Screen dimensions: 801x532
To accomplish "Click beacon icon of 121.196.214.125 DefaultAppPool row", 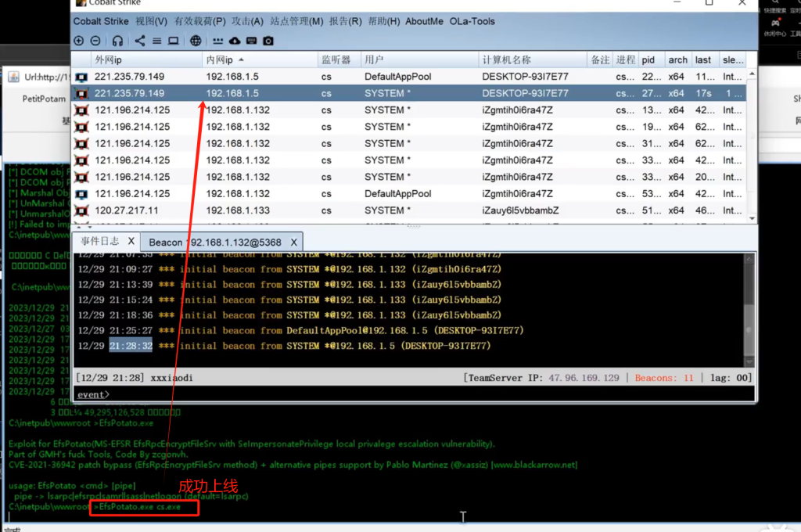I will [81, 194].
